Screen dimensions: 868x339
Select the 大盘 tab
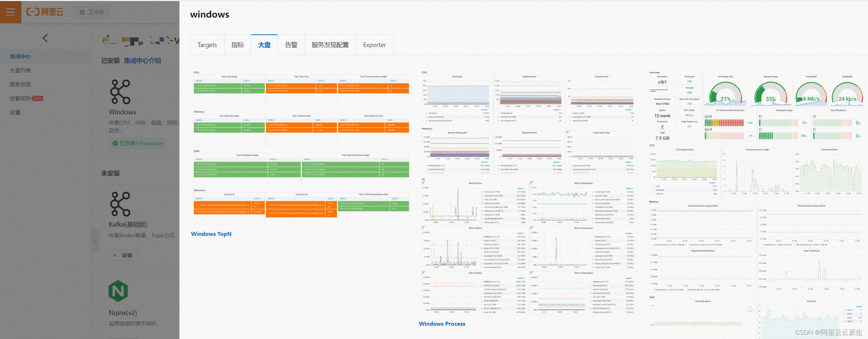point(264,45)
